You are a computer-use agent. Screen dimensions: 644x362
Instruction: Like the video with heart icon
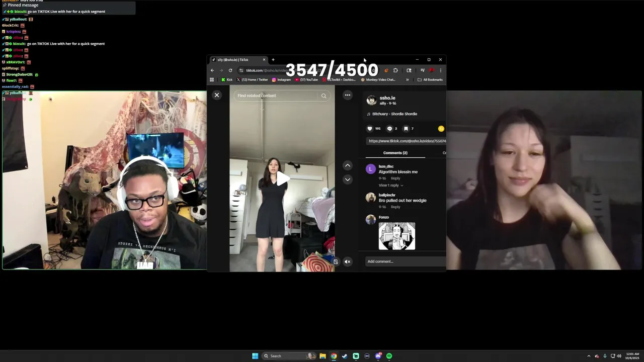(x=370, y=129)
